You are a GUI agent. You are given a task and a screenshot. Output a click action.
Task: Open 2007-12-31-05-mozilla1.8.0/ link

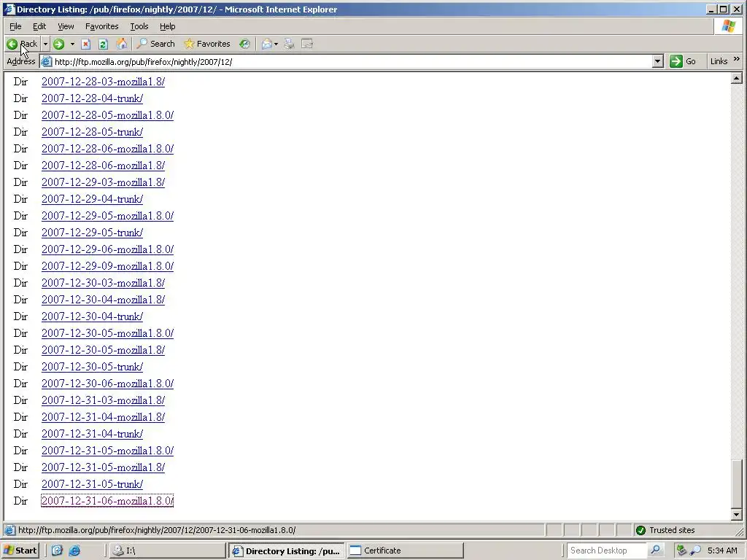[107, 451]
